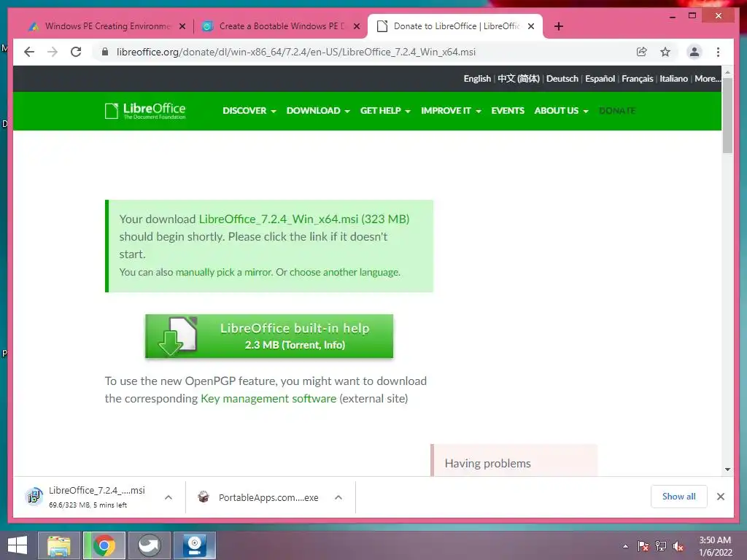747x560 pixels.
Task: Open options for LibreOffice msi download
Action: click(169, 497)
